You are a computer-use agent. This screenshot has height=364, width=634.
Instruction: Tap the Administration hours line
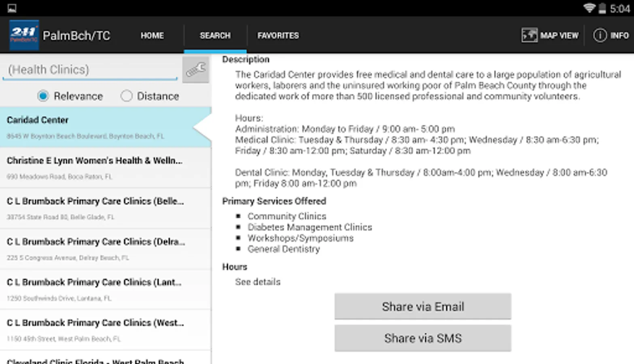tap(345, 129)
